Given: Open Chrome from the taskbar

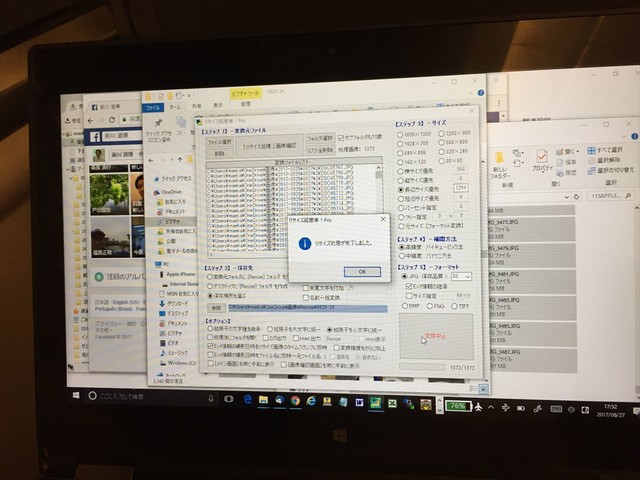Looking at the screenshot, I should point(295,401).
